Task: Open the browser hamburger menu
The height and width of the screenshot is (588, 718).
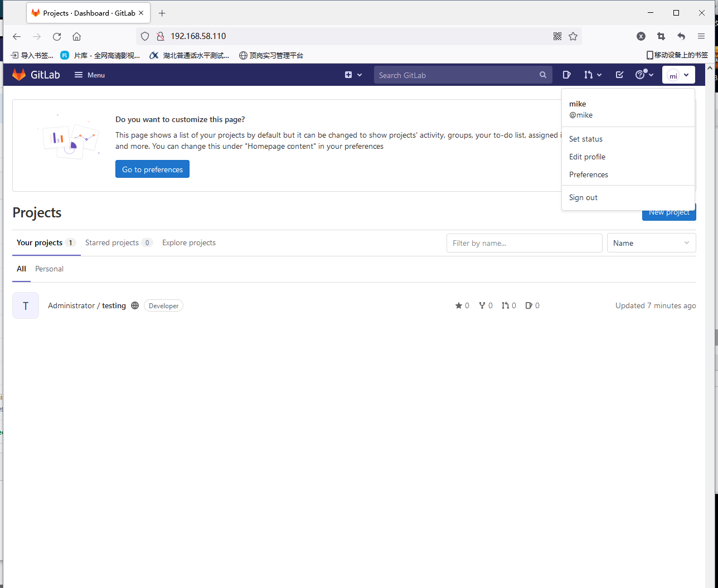Action: coord(701,36)
